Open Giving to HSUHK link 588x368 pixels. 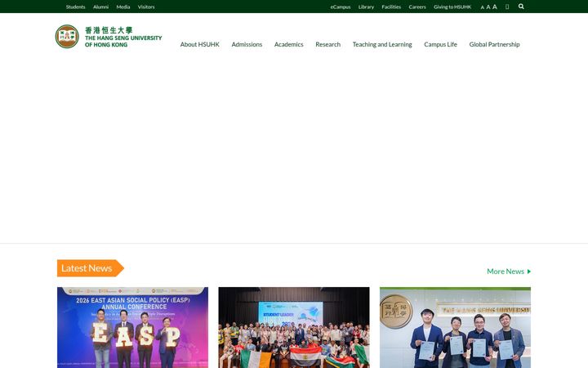pyautogui.click(x=452, y=7)
